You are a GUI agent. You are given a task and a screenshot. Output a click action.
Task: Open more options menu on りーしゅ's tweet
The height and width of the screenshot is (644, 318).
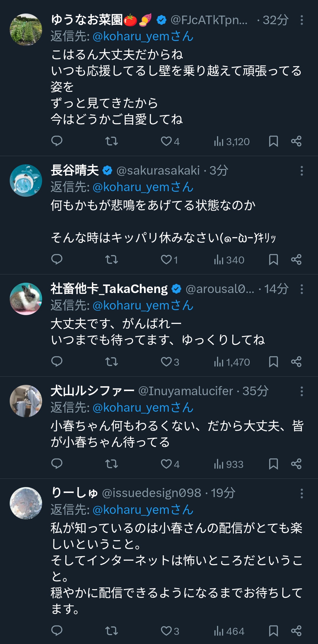(302, 494)
